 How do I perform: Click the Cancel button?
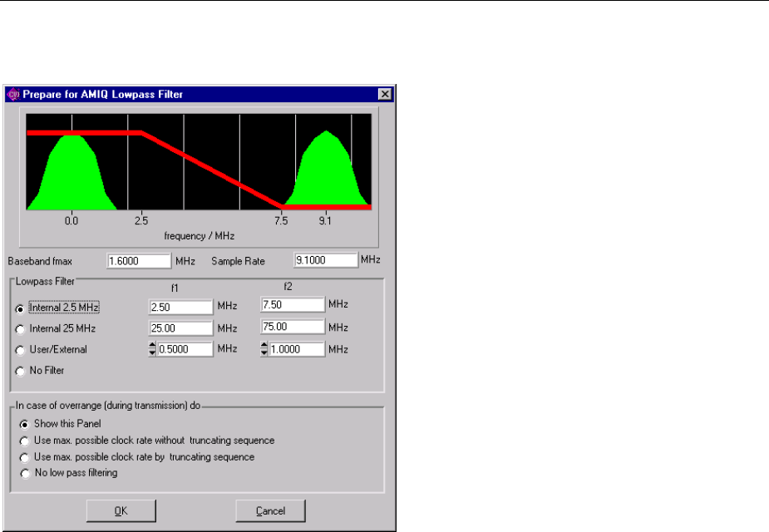click(270, 511)
